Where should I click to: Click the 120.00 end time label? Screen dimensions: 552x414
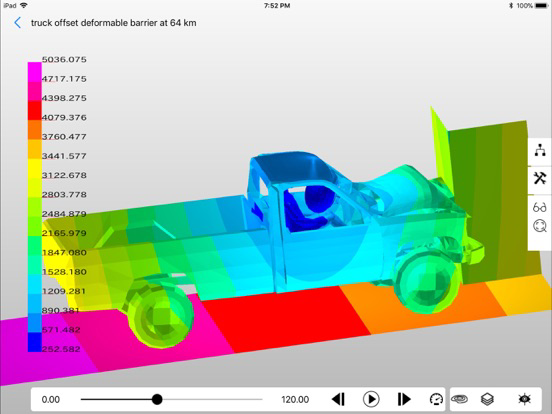295,400
